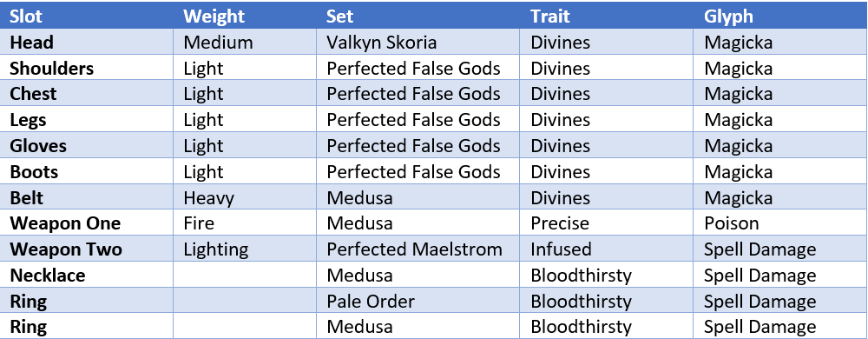Select the Necklace row label
The width and height of the screenshot is (868, 339).
(48, 276)
